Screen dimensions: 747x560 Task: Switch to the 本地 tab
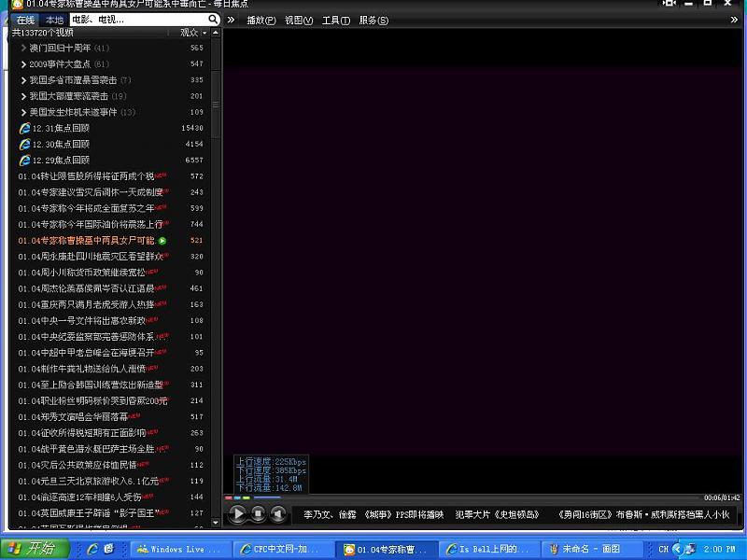54,20
